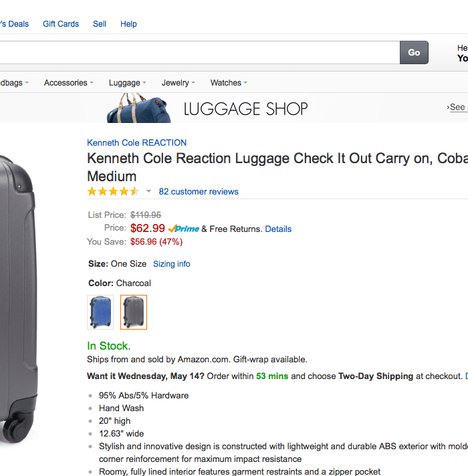This screenshot has width=468, height=476.
Task: Click the Luggage Shop banner title
Action: (x=245, y=108)
